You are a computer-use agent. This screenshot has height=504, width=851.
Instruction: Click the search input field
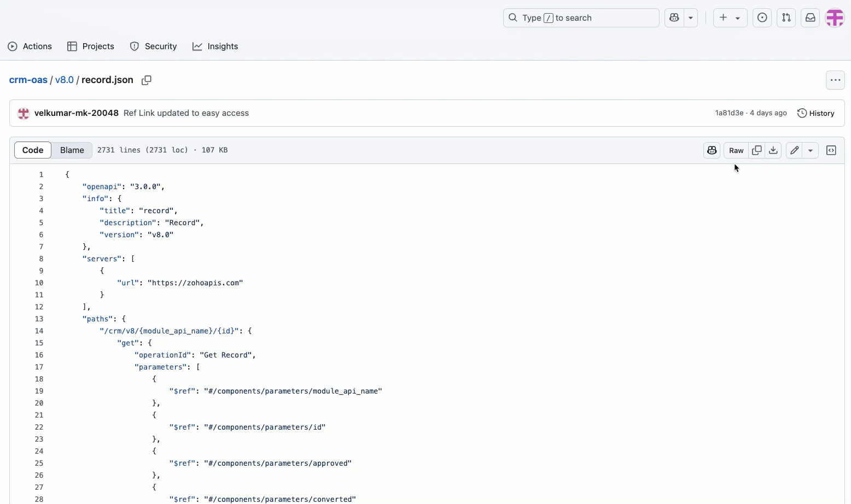pyautogui.click(x=581, y=18)
